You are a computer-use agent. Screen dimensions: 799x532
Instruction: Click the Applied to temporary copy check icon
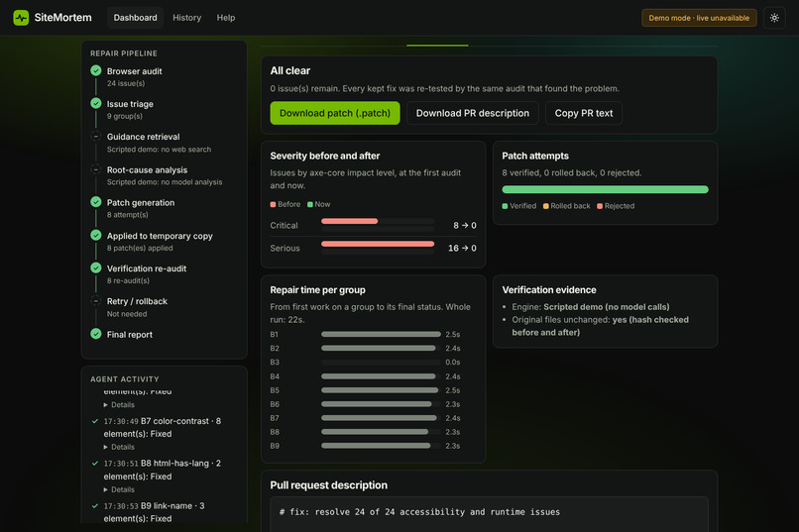(96, 235)
